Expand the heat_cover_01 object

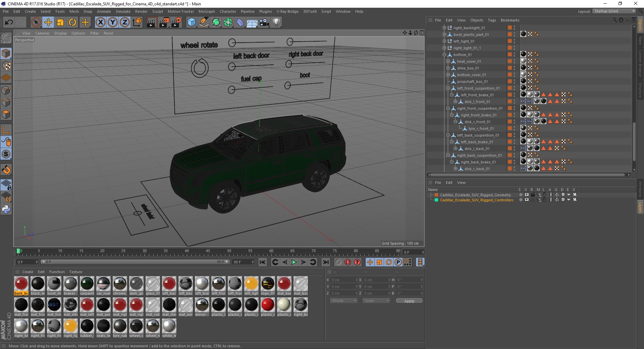[448, 61]
